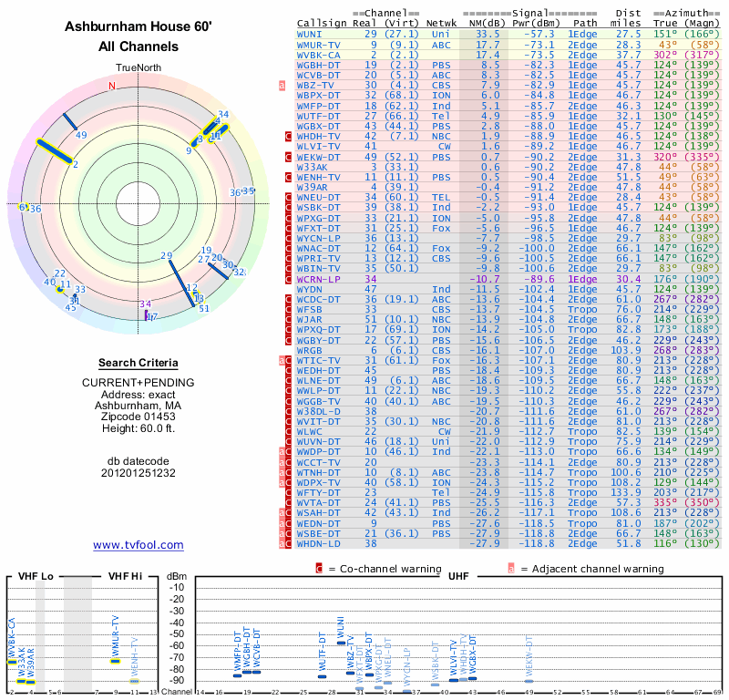The width and height of the screenshot is (729, 700).
Task: Click the WUNI signal bar in UHF chart
Action: 341,643
